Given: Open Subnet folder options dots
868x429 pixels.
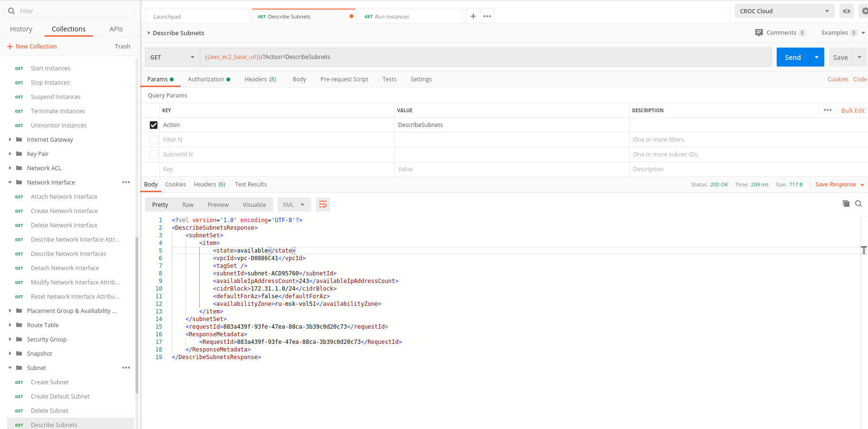Looking at the screenshot, I should point(126,368).
